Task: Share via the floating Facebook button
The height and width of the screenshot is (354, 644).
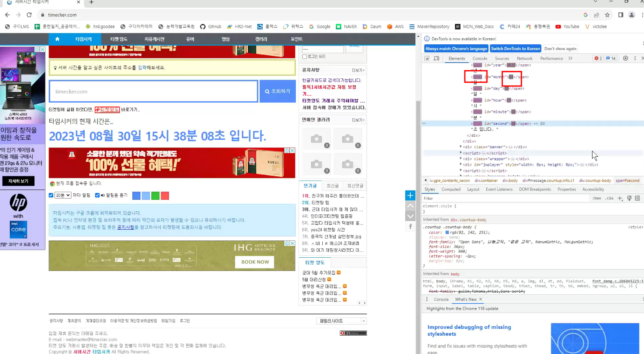Action: coord(410,226)
